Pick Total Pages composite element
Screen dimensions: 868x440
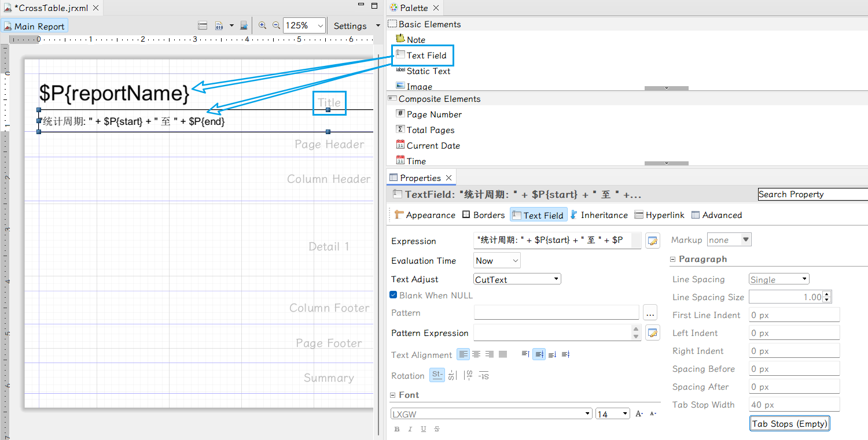(x=425, y=130)
